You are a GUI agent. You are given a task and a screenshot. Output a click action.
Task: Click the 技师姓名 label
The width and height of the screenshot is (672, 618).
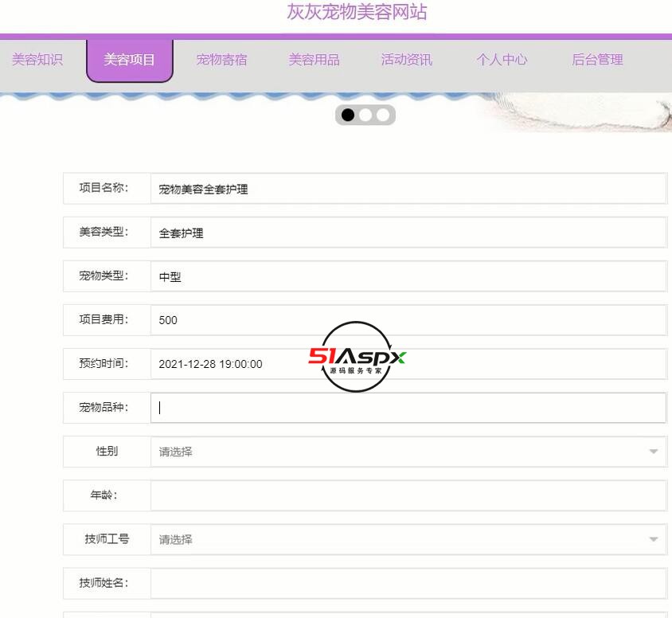click(104, 583)
